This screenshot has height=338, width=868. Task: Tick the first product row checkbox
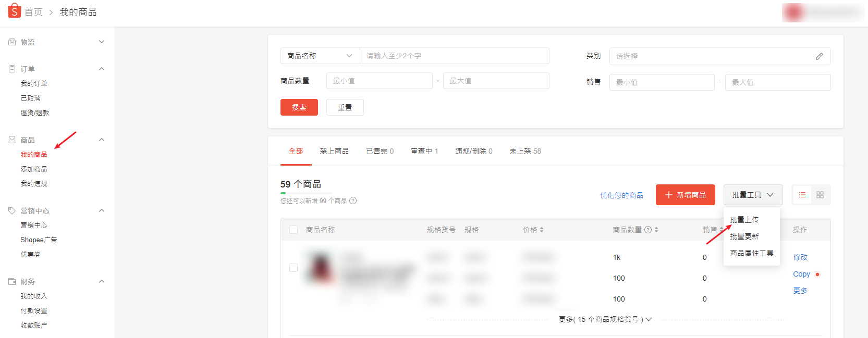point(294,267)
